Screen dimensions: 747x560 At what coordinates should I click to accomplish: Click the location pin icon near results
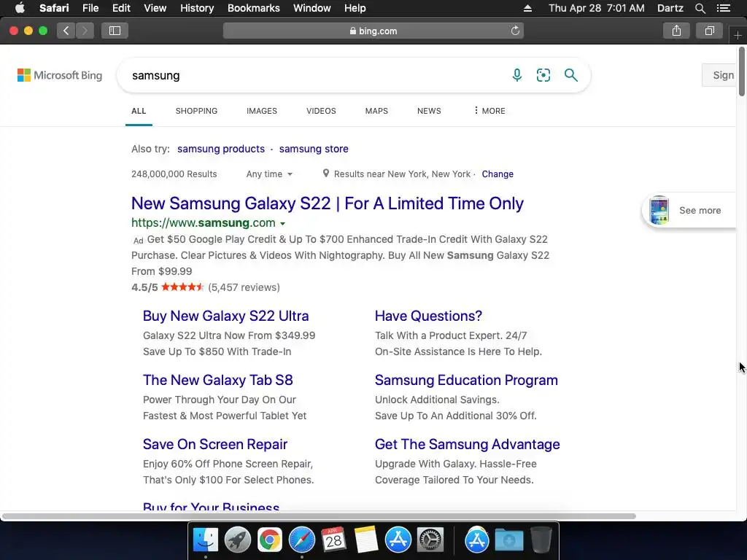click(x=326, y=174)
